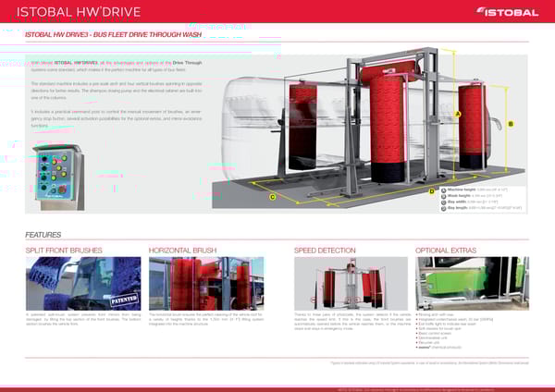Select yellow marker D on the diagram floor
555x392 pixels.
432,191
